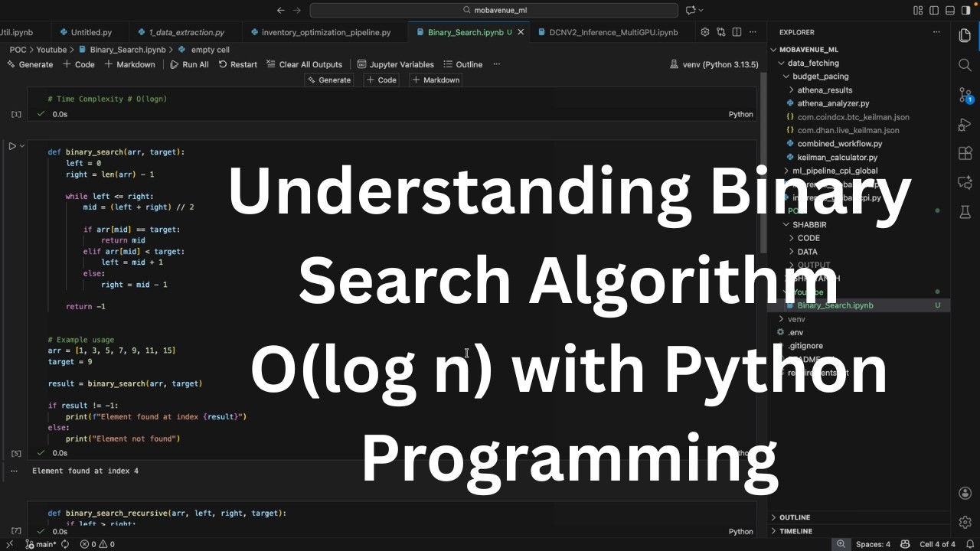This screenshot has width=980, height=551.
Task: Open the Copilot chat dropdown arrow
Action: [701, 10]
